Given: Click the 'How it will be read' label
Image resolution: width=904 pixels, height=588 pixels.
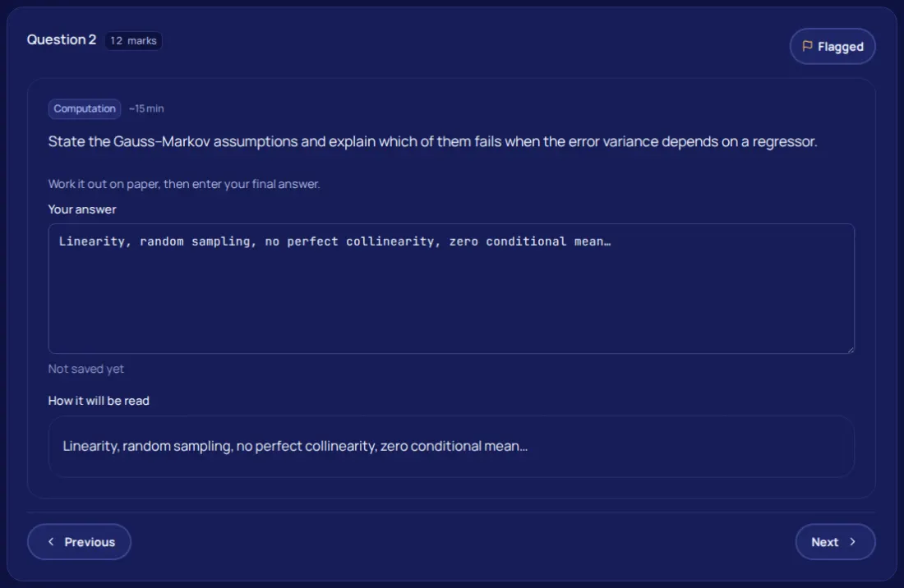Looking at the screenshot, I should click(99, 401).
